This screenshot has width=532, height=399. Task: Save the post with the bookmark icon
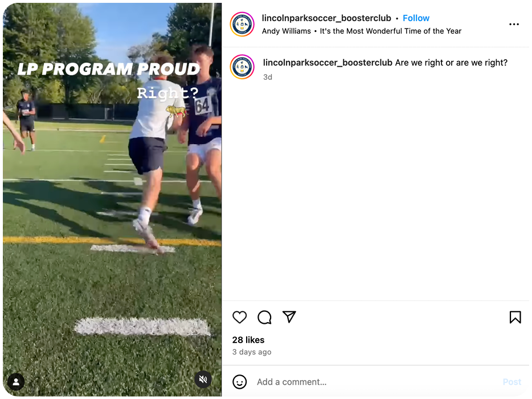pyautogui.click(x=515, y=317)
